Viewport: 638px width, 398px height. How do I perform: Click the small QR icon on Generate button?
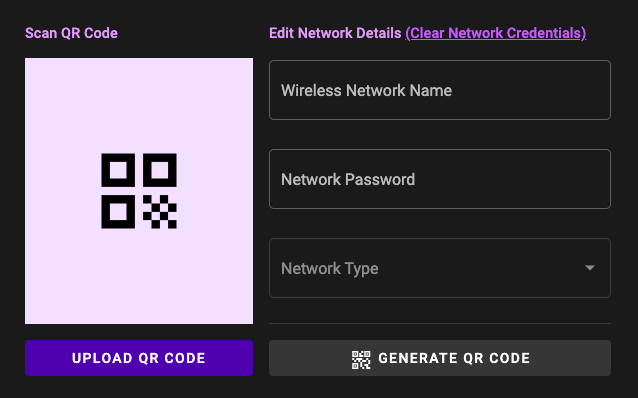coord(361,360)
